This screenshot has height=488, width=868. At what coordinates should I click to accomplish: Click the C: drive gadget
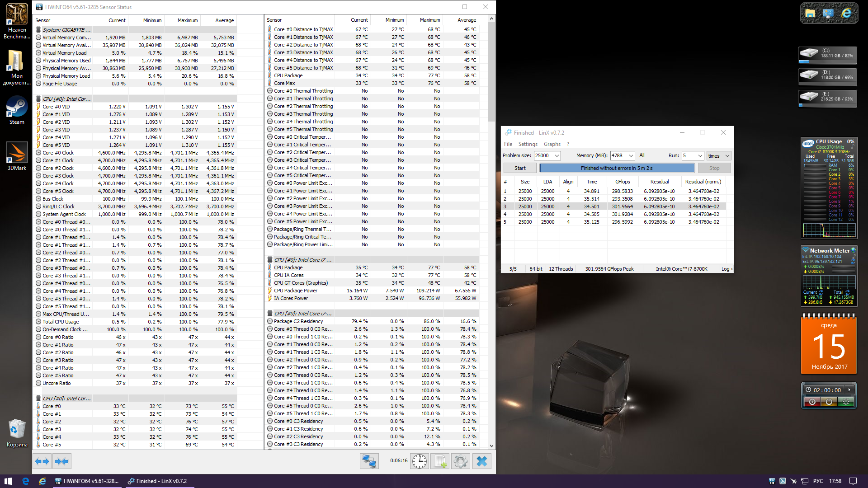pos(827,55)
